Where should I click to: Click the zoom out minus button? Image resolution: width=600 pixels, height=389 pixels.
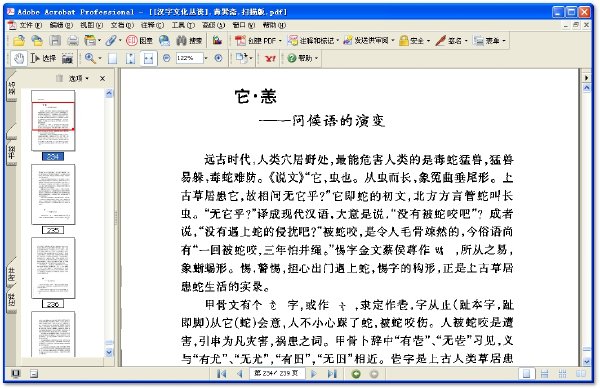(166, 58)
